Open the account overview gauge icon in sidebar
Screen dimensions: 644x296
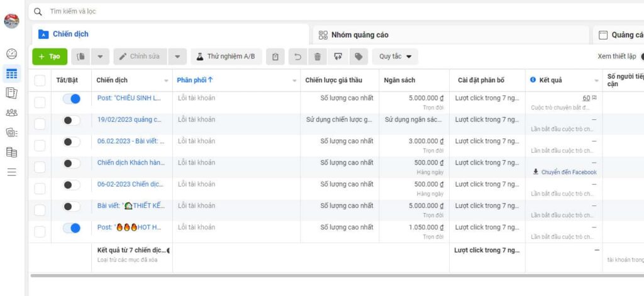point(11,54)
